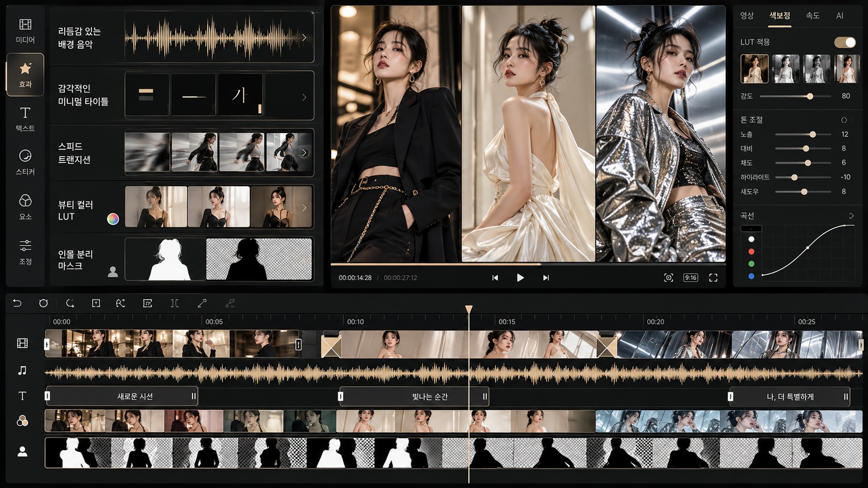Click the timeline playhead marker
The width and height of the screenshot is (868, 488).
[469, 310]
